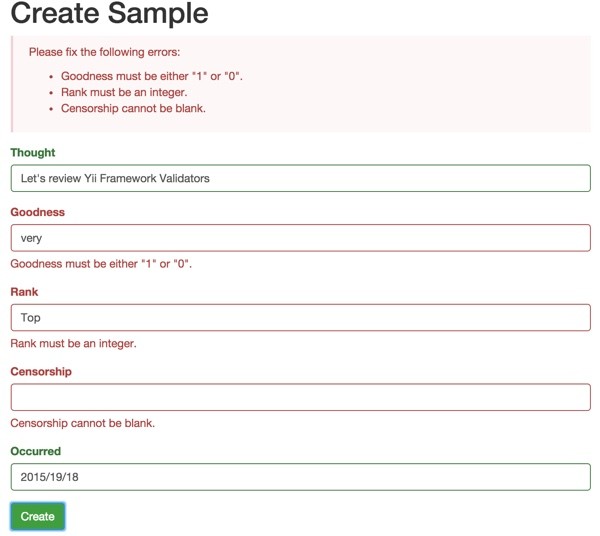This screenshot has height=536, width=600.
Task: Focus the Occurred date input field
Action: point(300,477)
